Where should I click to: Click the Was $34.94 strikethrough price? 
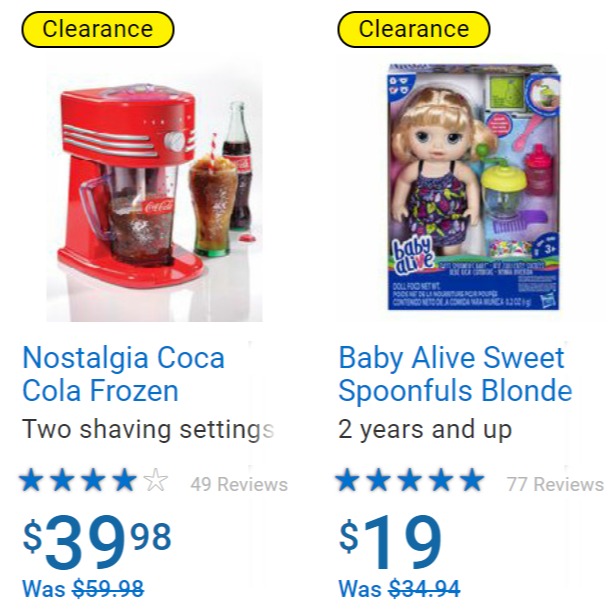pos(399,589)
